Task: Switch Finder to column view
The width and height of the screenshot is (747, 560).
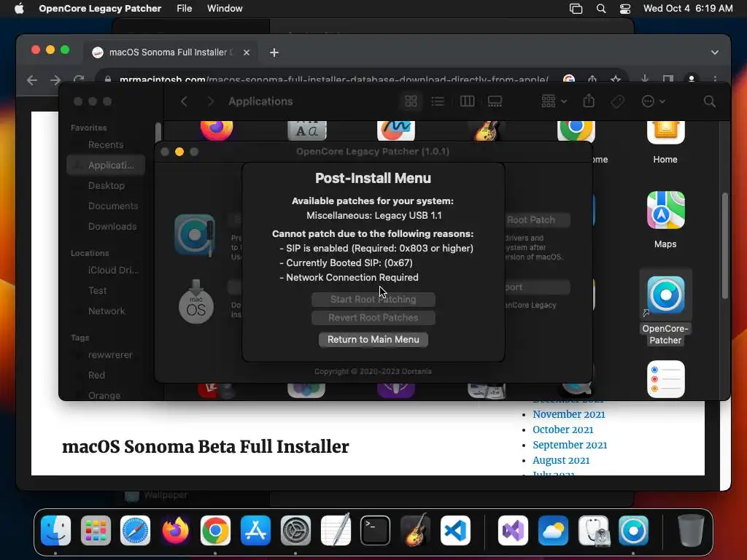Action: [x=467, y=101]
